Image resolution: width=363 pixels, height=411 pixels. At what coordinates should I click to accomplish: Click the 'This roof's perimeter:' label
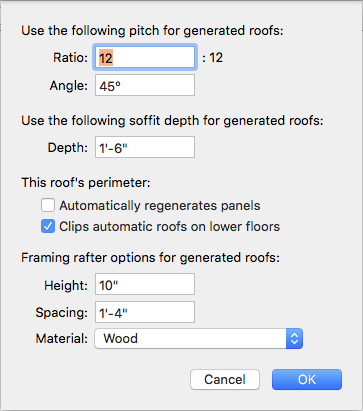(x=86, y=183)
